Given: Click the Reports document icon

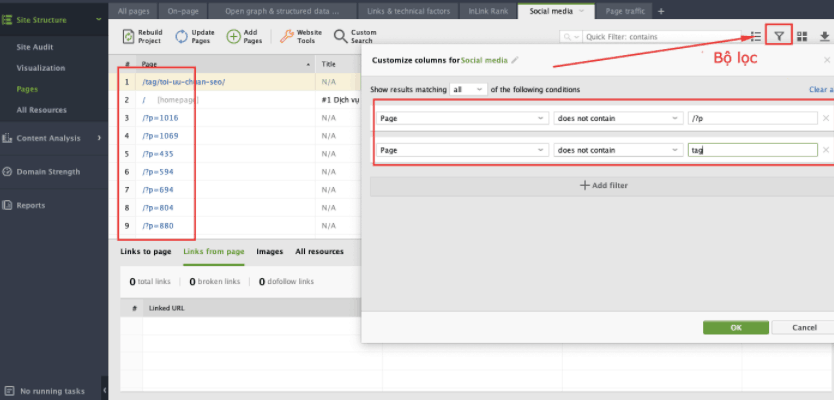Looking at the screenshot, I should click(x=7, y=205).
